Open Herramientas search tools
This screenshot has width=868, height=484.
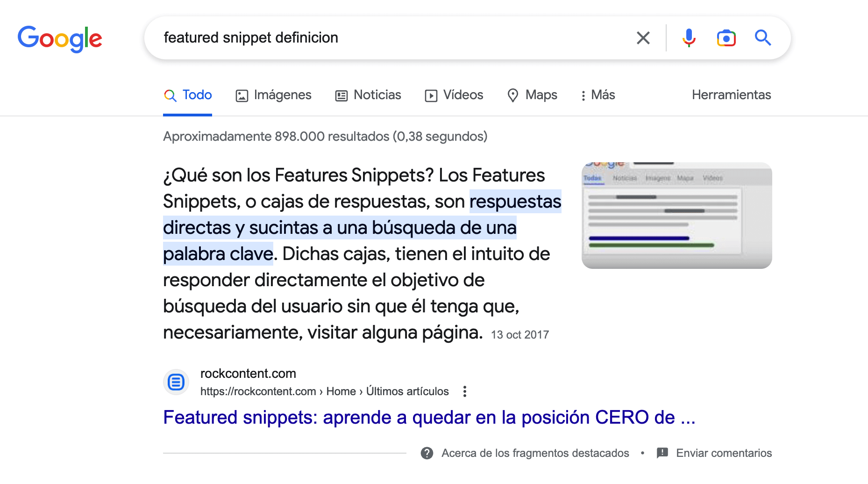click(731, 95)
